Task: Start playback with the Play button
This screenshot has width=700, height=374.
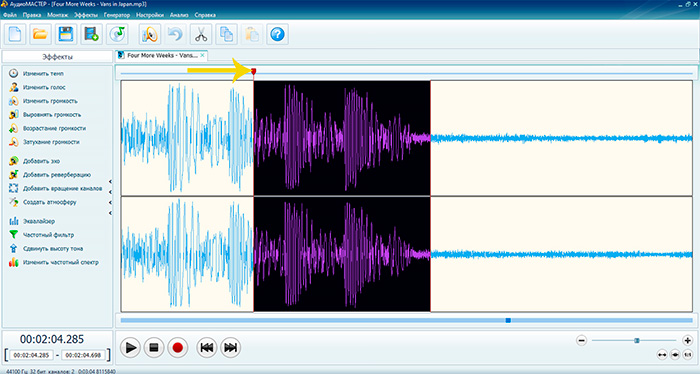Action: pos(130,347)
